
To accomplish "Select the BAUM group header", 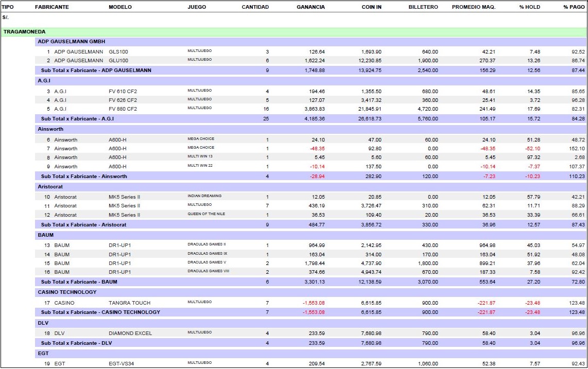I will point(310,235).
